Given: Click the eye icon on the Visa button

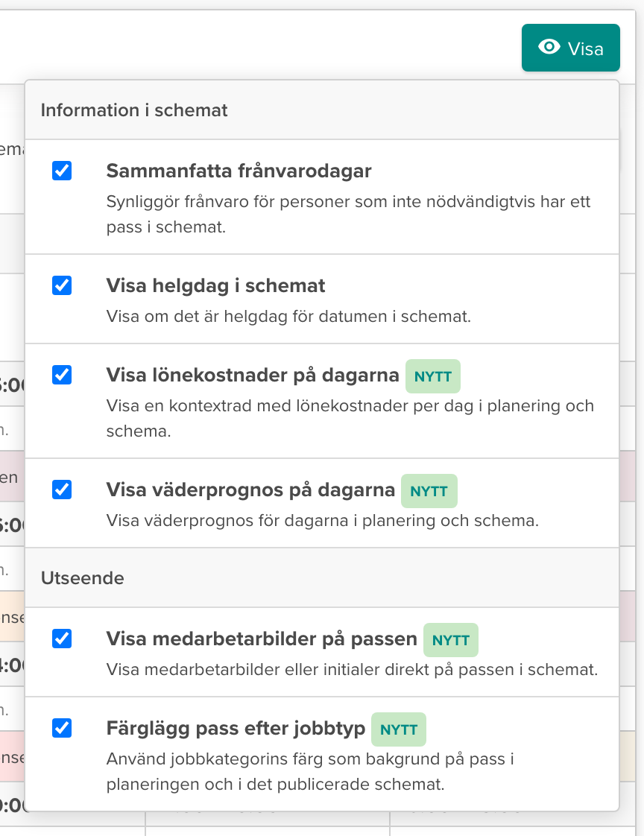Looking at the screenshot, I should (x=549, y=48).
